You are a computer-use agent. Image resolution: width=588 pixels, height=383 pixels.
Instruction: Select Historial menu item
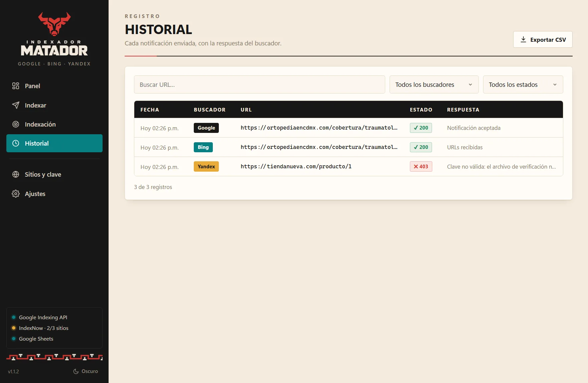[x=54, y=143]
